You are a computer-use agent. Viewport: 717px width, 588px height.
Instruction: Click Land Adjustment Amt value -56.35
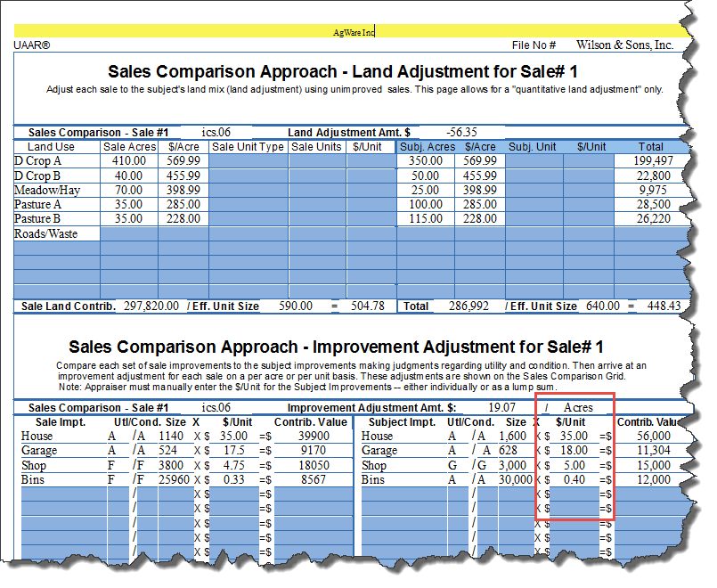(x=462, y=132)
